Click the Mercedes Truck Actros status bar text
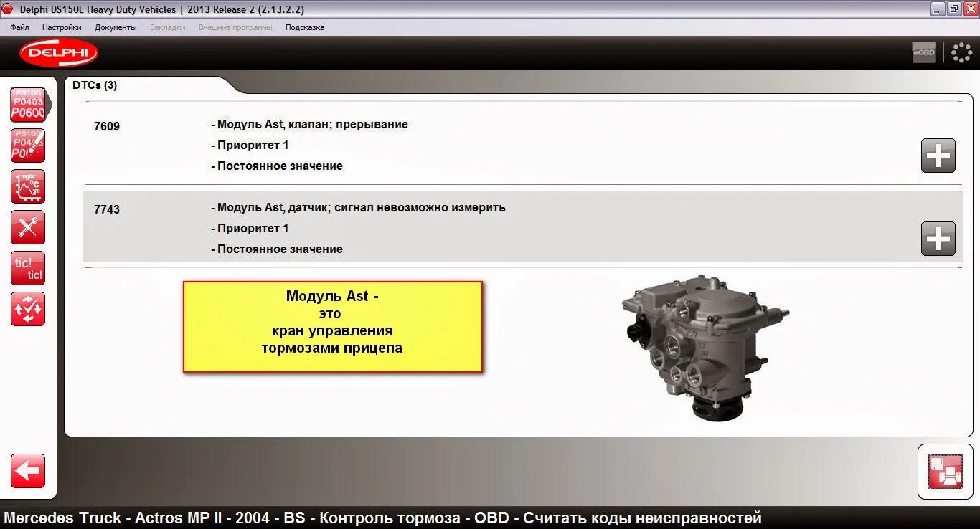The width and height of the screenshot is (980, 529). pos(383,518)
